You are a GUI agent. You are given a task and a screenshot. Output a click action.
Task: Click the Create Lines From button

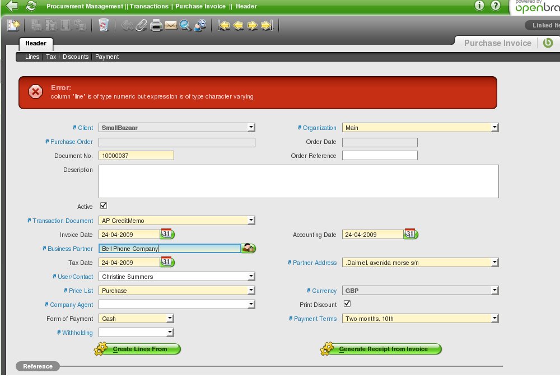[138, 349]
